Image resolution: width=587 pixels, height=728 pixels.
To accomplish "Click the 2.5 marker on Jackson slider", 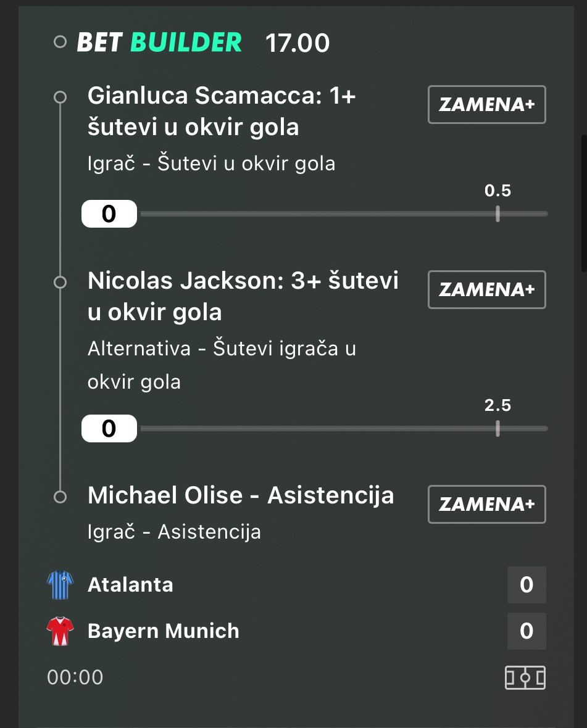I will coord(497,428).
